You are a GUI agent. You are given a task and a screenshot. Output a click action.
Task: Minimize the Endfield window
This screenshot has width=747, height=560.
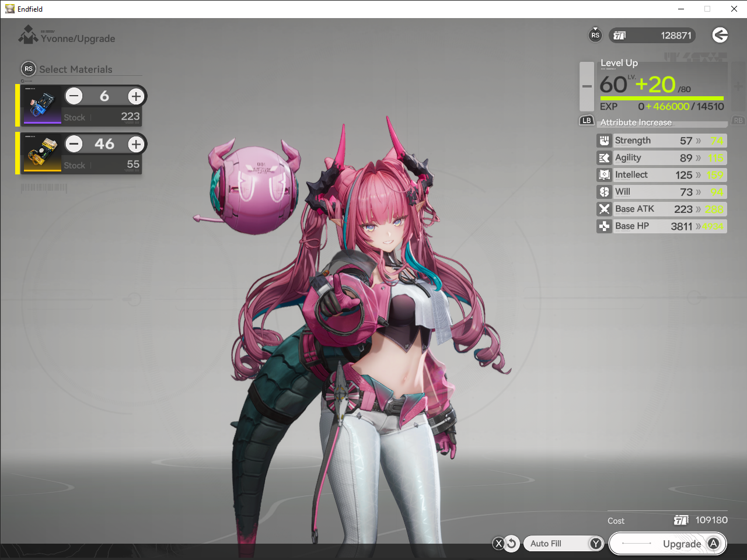coord(680,9)
